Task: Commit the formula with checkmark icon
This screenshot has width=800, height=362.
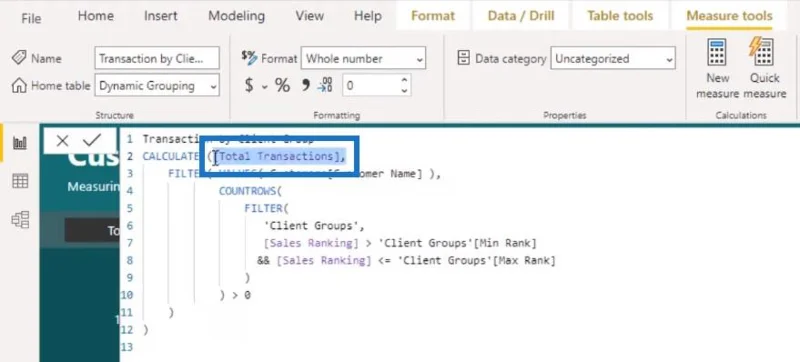Action: coord(92,140)
